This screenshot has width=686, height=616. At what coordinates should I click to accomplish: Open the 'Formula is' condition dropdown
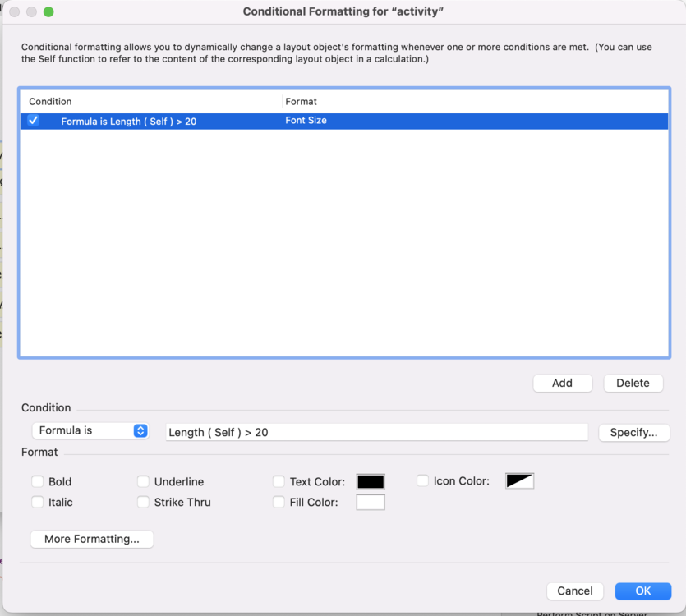point(90,430)
